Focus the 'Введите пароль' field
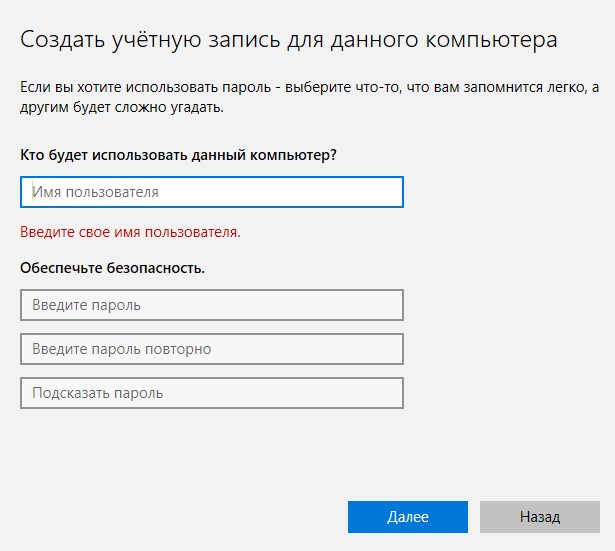This screenshot has width=615, height=551. coord(212,305)
